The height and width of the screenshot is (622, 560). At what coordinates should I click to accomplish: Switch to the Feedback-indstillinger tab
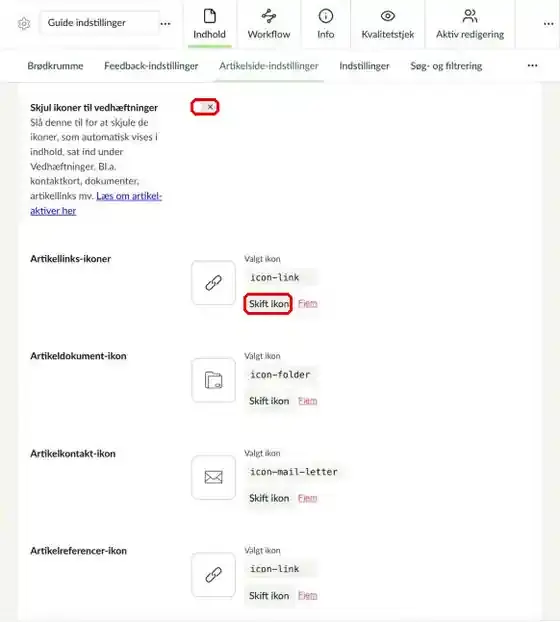(151, 66)
